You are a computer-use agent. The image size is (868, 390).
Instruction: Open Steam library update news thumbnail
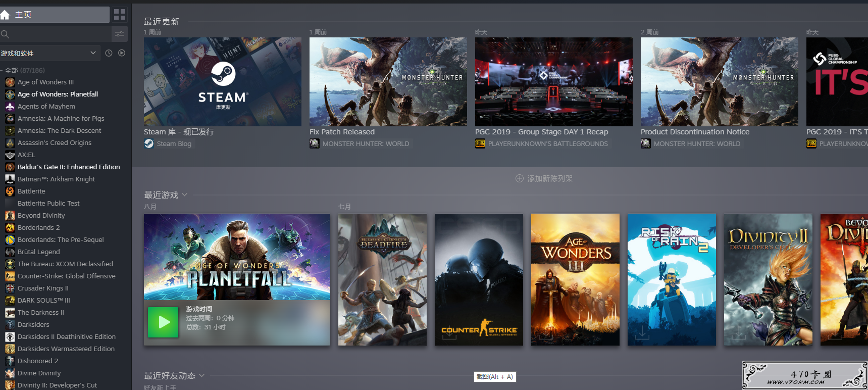click(x=223, y=82)
